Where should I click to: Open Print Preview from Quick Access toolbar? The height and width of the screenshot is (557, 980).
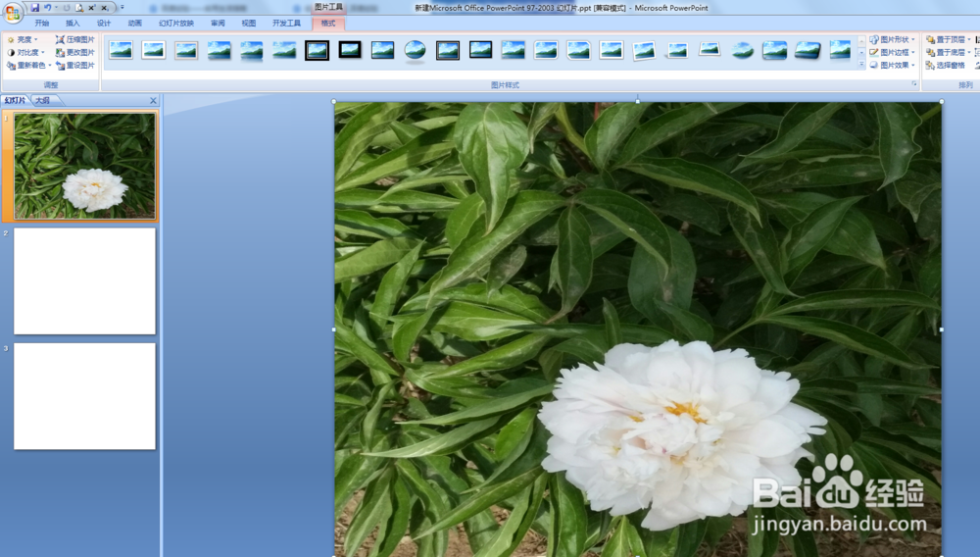(x=79, y=8)
